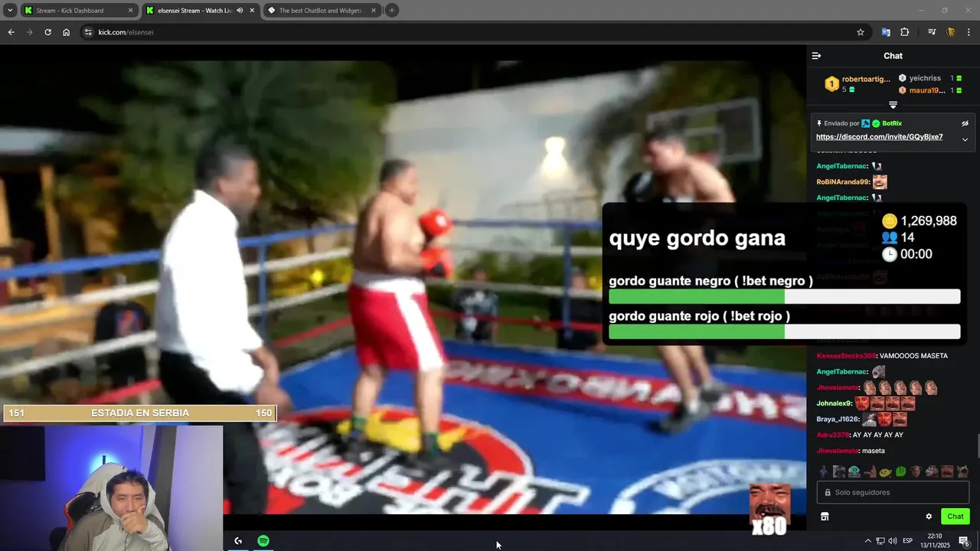View site information icon in address bar
This screenshot has width=980, height=551.
coord(88,32)
